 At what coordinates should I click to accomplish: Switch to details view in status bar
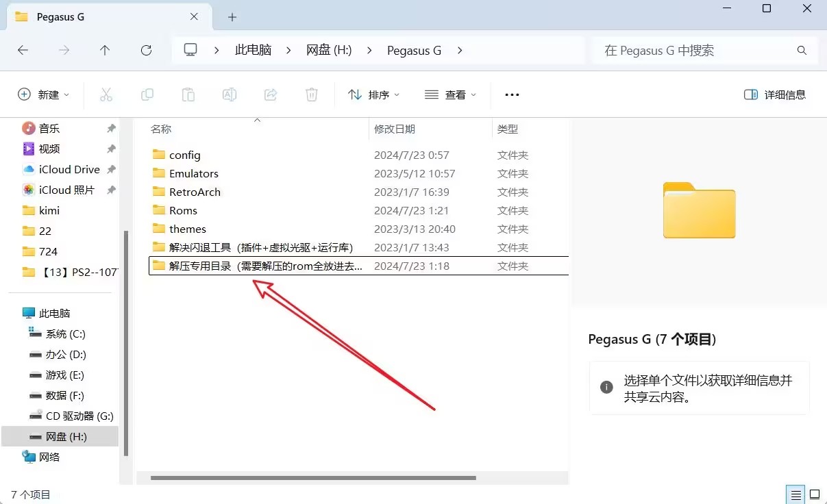point(795,494)
